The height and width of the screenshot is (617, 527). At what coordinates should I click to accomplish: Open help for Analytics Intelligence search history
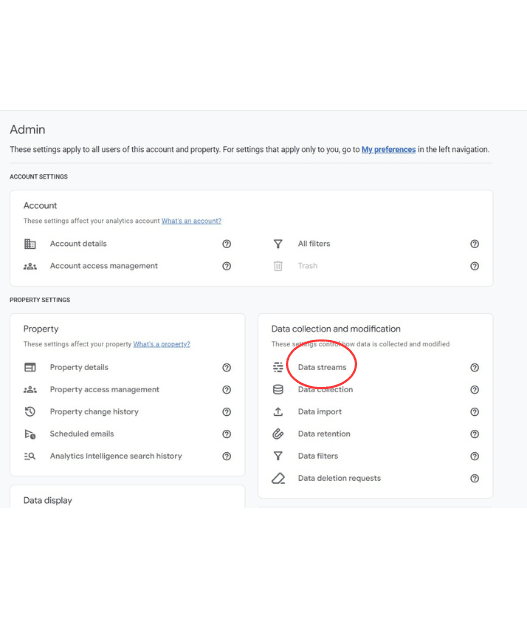pos(227,456)
